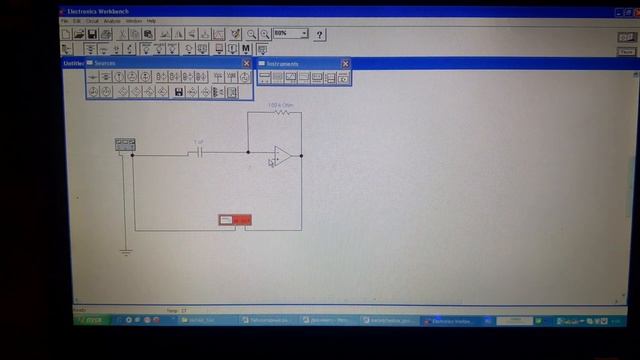Open a circuit file from the toolbar
Screen dimensions: 640x360
[79, 34]
